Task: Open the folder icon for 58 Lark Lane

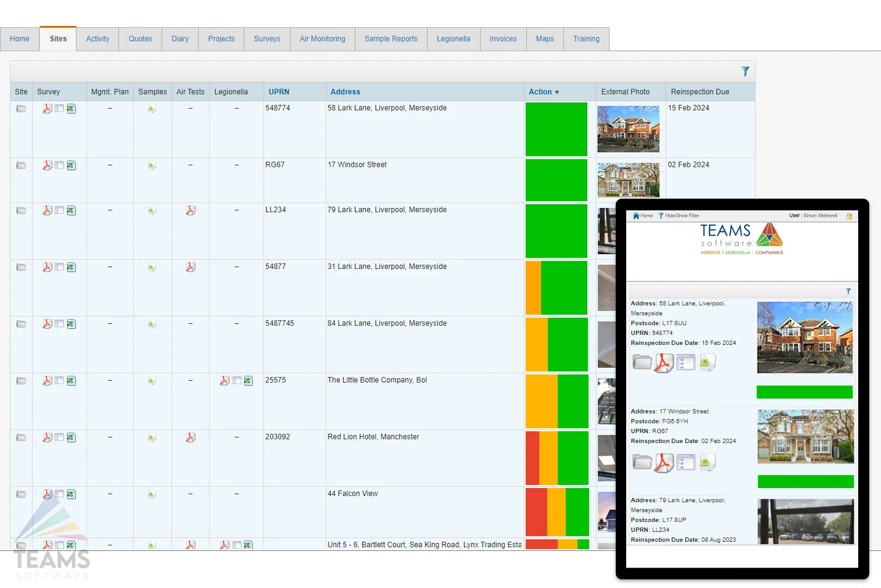Action: click(21, 109)
